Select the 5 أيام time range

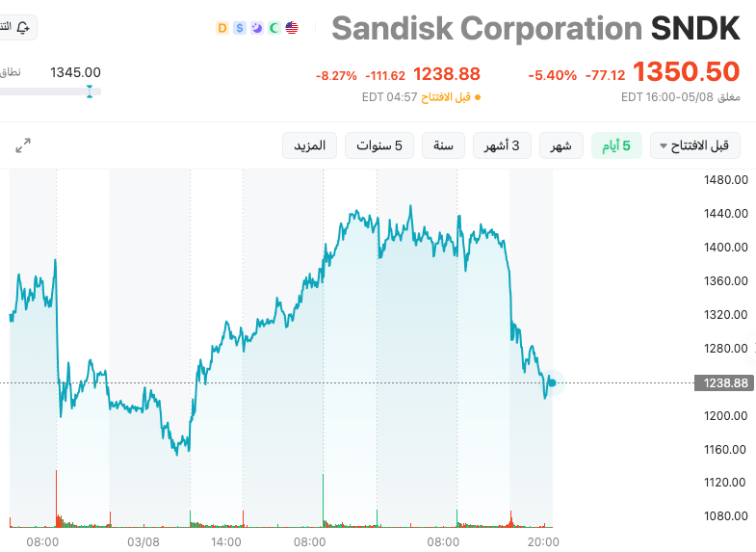point(616,145)
